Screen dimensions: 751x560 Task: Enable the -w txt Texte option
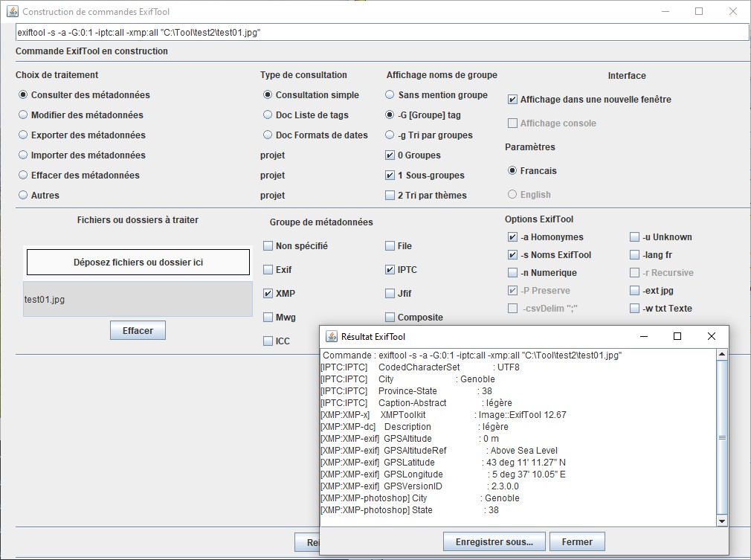click(634, 309)
